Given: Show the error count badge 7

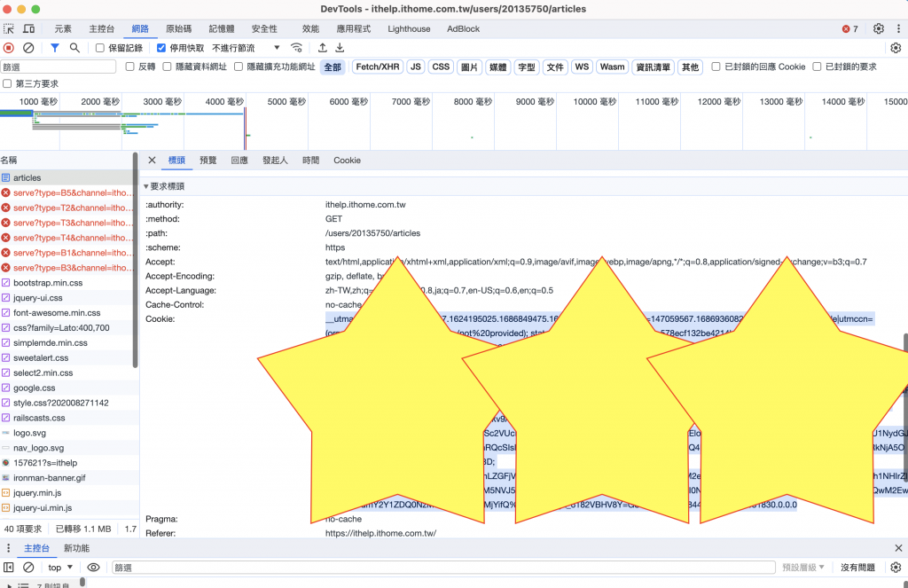Looking at the screenshot, I should 850,29.
